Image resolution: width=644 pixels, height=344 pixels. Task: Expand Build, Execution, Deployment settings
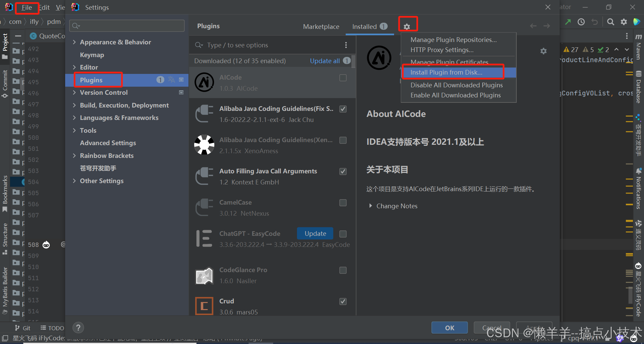tap(74, 105)
